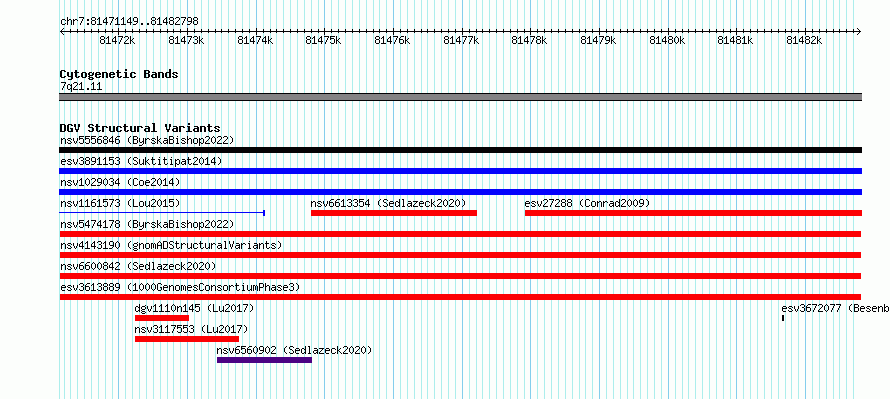This screenshot has width=890, height=399.
Task: Click the tiny esv3672077 black marker
Action: point(783,318)
